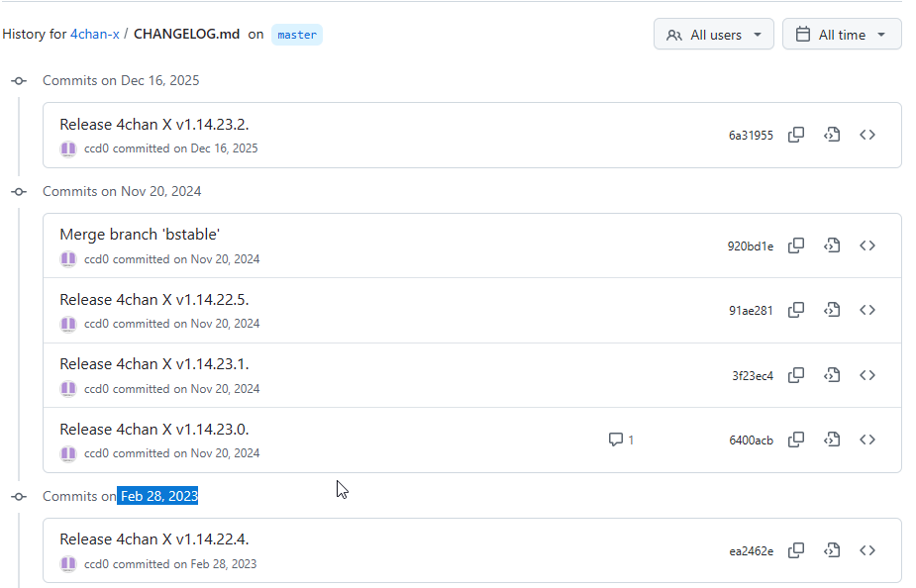Viewport: 916px width, 588px height.
Task: View file at commit 6a31955
Action: [832, 135]
